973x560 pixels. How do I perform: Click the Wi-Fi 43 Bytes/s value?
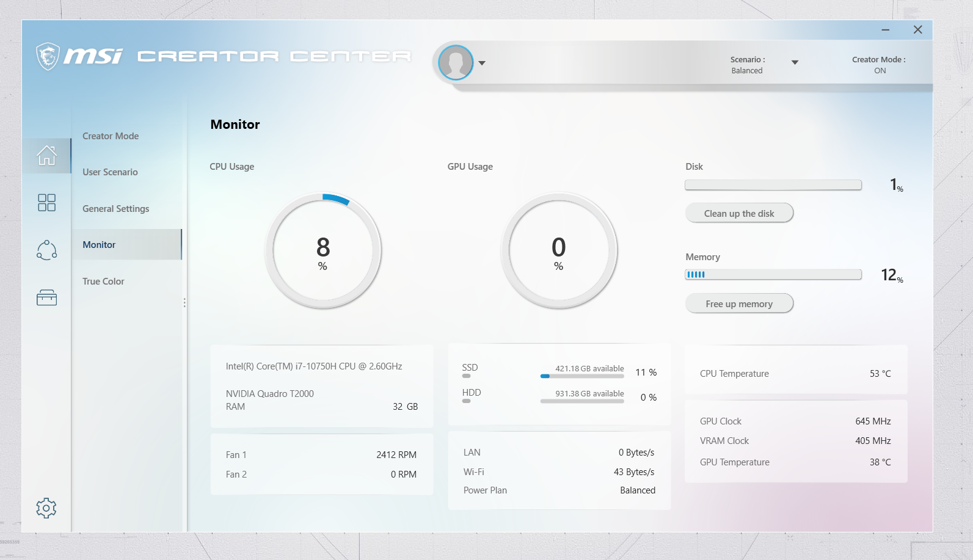point(634,472)
